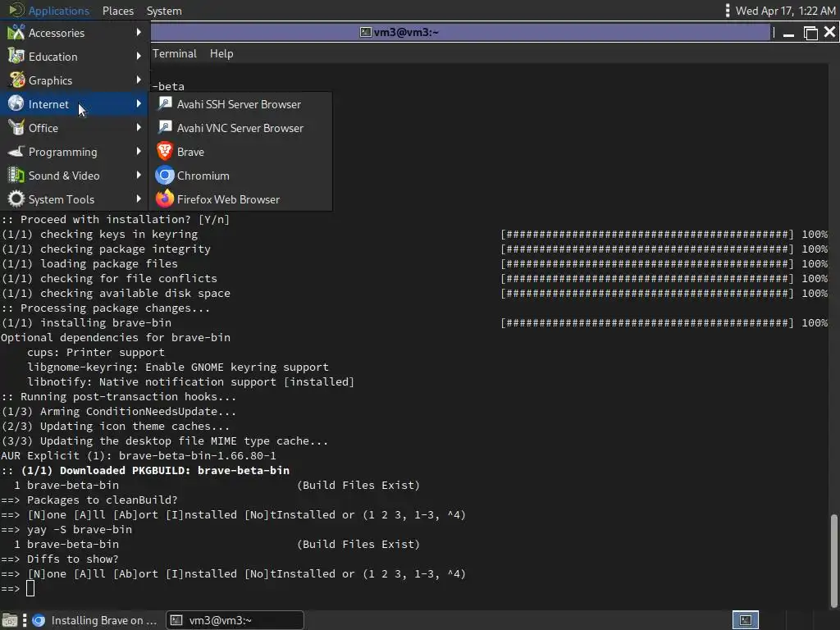Click "Updating icon theme caches..." line
Image resolution: width=840 pixels, height=630 pixels.
tap(115, 427)
